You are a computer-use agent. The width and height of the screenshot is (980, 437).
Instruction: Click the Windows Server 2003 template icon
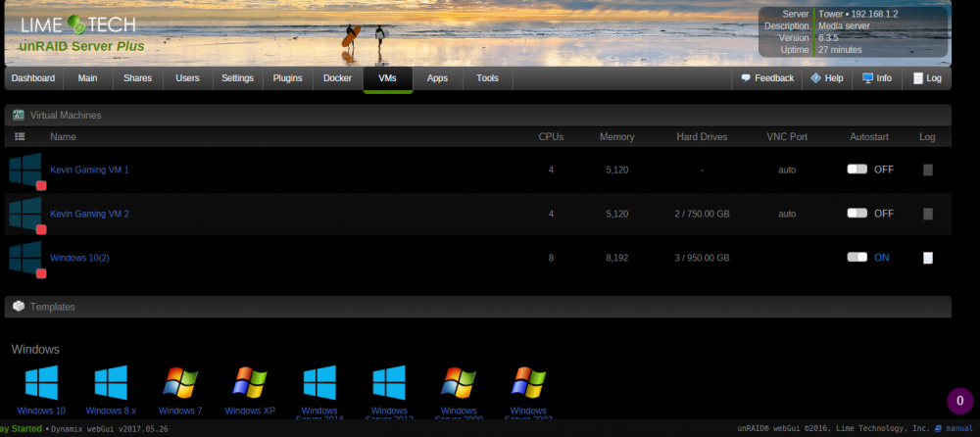(528, 382)
